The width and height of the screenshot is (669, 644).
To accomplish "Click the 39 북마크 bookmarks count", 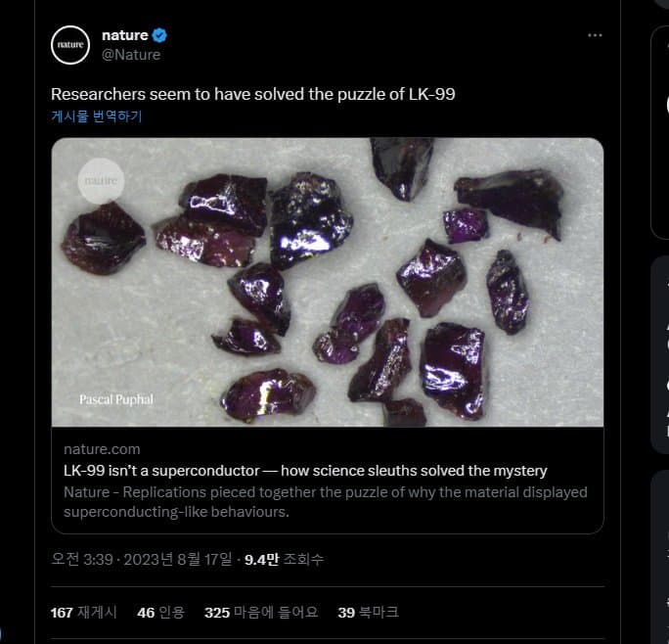I will pyautogui.click(x=368, y=613).
